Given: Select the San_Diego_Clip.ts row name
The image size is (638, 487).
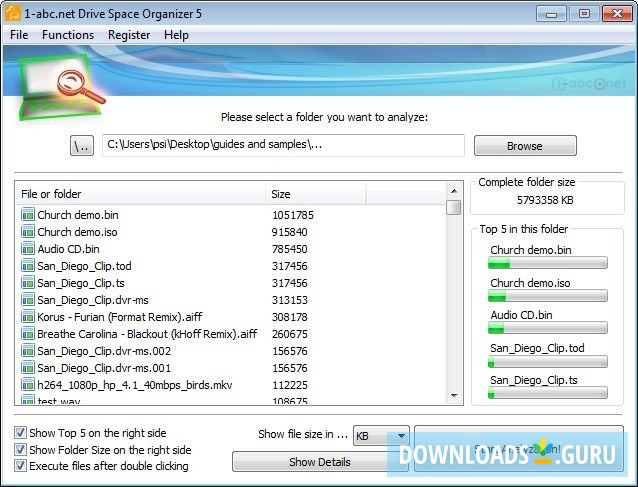Looking at the screenshot, I should click(x=81, y=283).
